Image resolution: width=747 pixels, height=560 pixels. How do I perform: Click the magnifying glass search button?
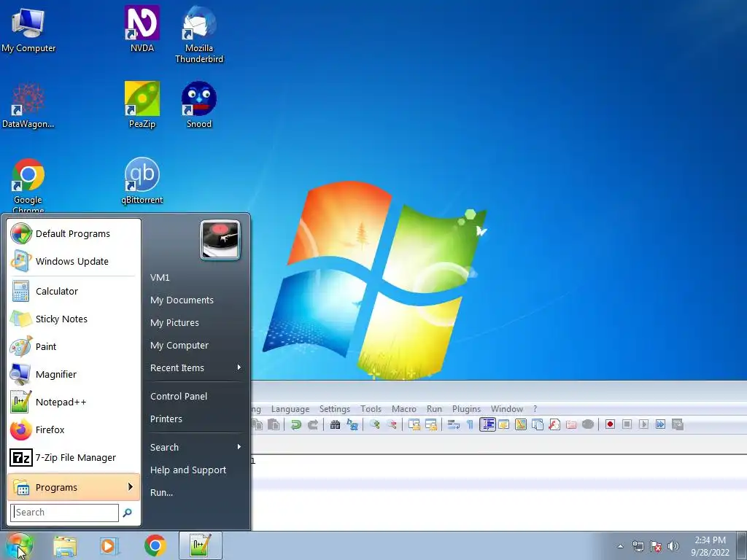pos(127,513)
